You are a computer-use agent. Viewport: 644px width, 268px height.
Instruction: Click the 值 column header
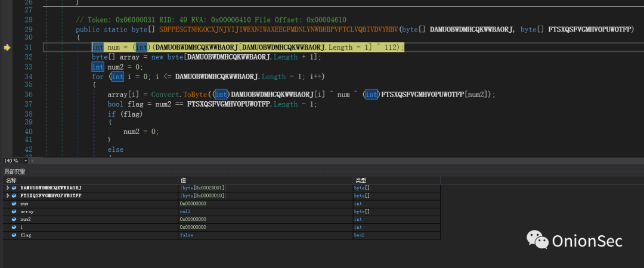pyautogui.click(x=183, y=180)
